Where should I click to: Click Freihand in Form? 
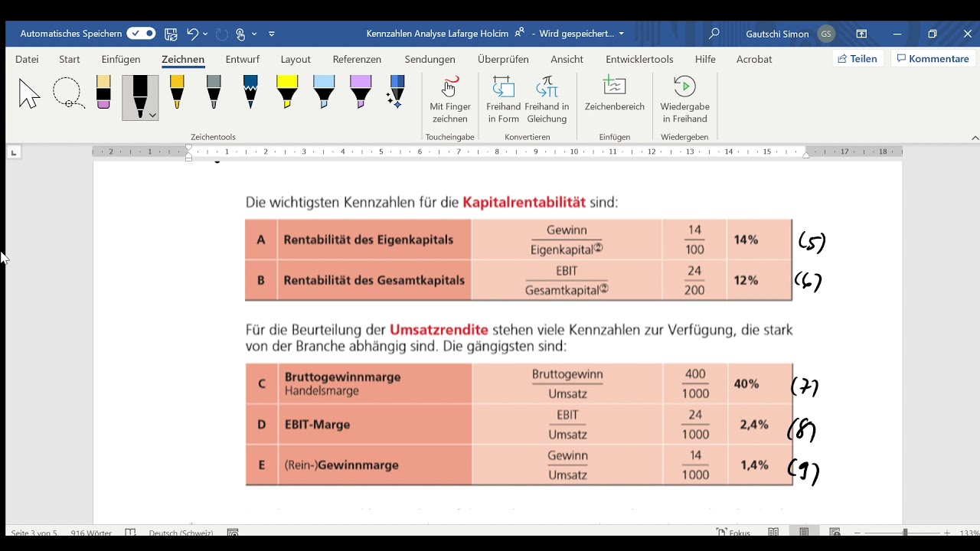point(503,99)
